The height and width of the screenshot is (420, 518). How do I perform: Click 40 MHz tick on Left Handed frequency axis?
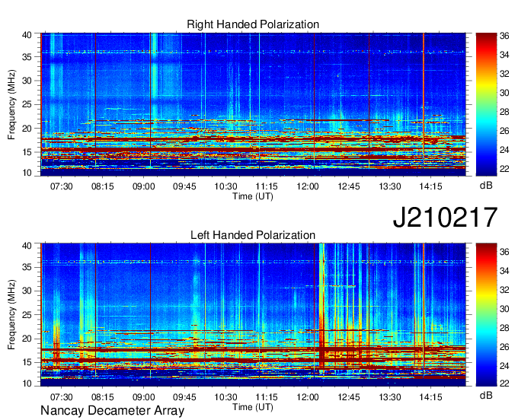[27, 246]
